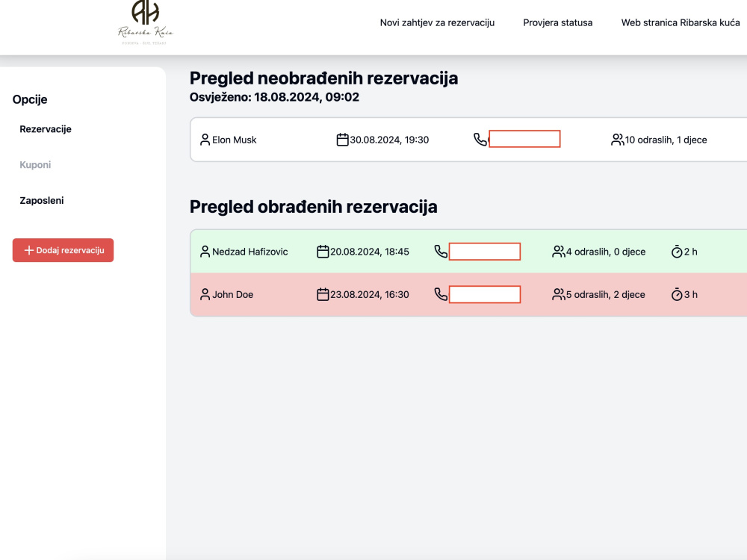Click the calendar icon beside 23.08.2024, 16:30

[x=323, y=294]
